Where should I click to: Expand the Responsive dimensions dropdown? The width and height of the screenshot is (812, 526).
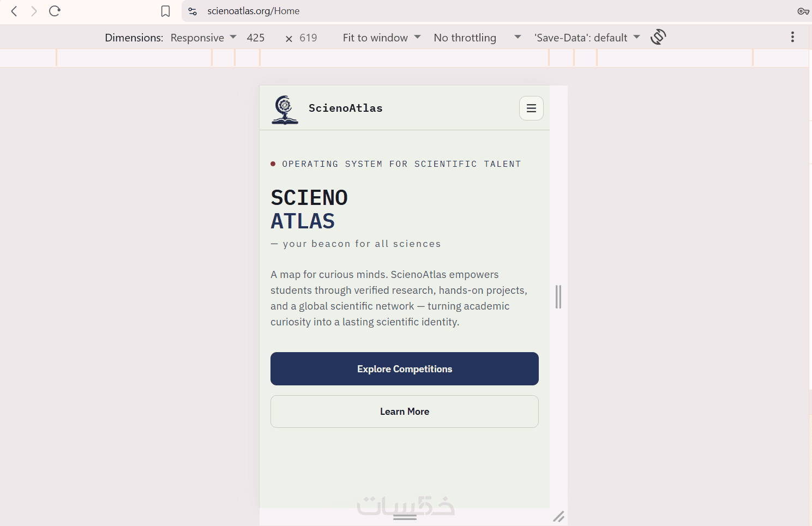203,38
